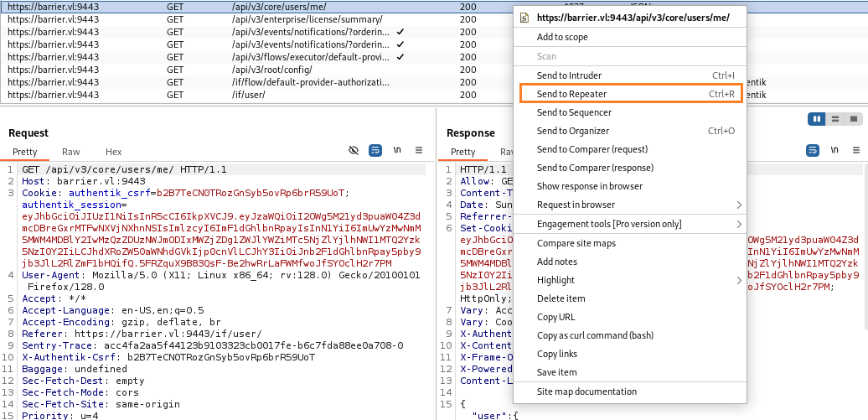Image resolution: width=868 pixels, height=420 pixels.
Task: Select the /api/v3/root/config/ table row
Action: click(x=257, y=70)
